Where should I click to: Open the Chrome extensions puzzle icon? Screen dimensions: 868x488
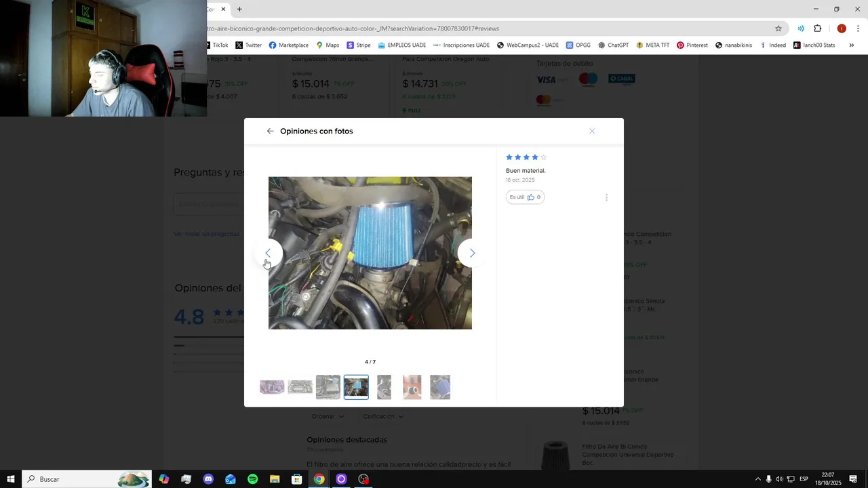817,28
